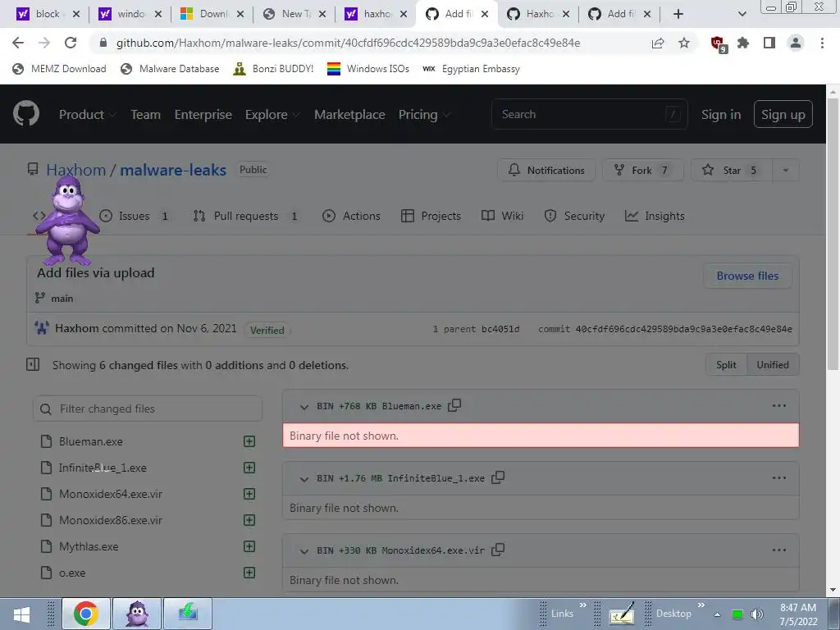Image resolution: width=840 pixels, height=630 pixels.
Task: Bookmark this page with star icon
Action: tap(684, 43)
